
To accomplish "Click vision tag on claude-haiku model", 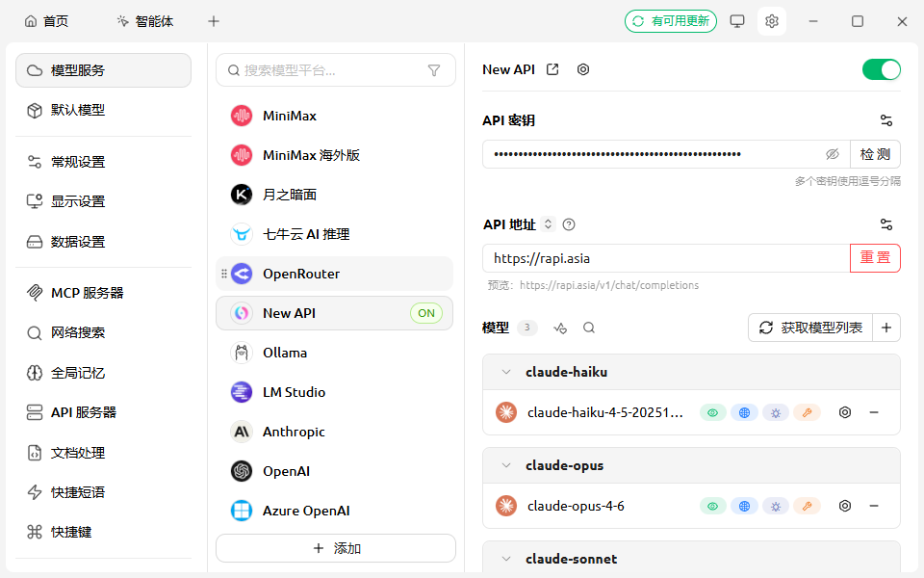I will coord(712,413).
